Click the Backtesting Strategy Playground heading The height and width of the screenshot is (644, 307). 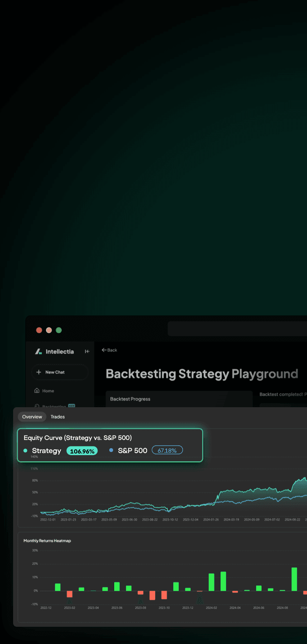tap(202, 374)
